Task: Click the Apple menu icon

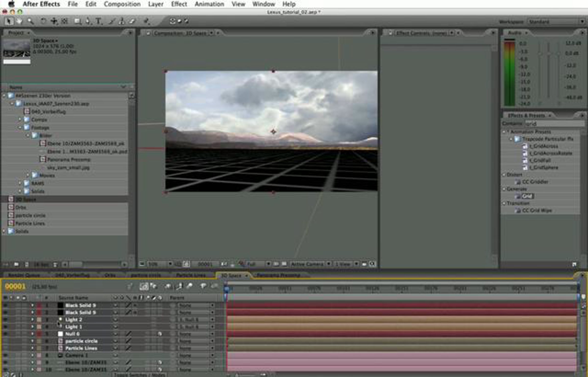Action: point(12,4)
